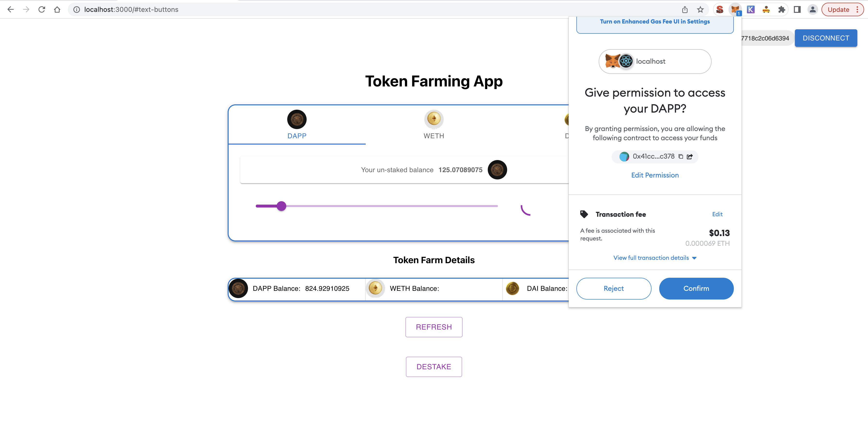The height and width of the screenshot is (431, 868).
Task: Open the contract address in block explorer
Action: [690, 156]
